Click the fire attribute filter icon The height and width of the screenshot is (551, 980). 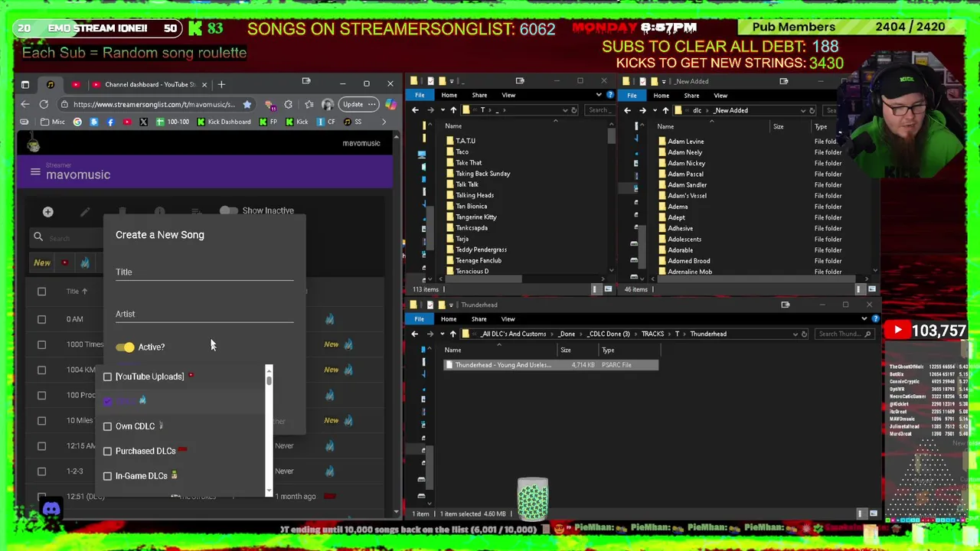pyautogui.click(x=85, y=262)
